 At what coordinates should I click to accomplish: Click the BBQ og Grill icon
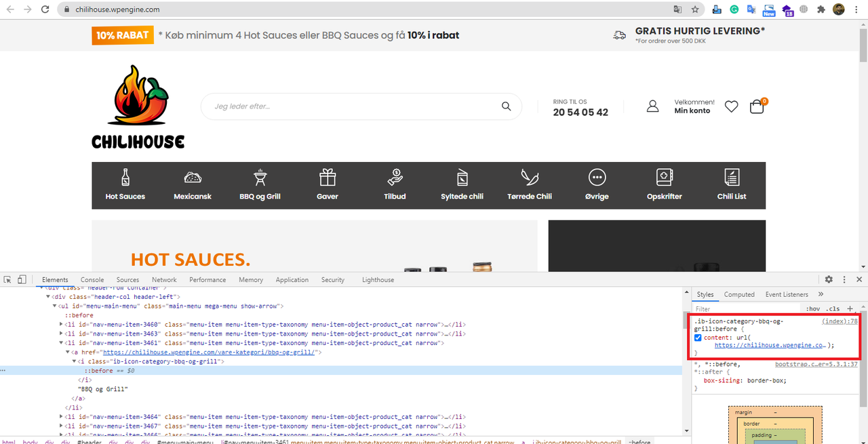260,178
